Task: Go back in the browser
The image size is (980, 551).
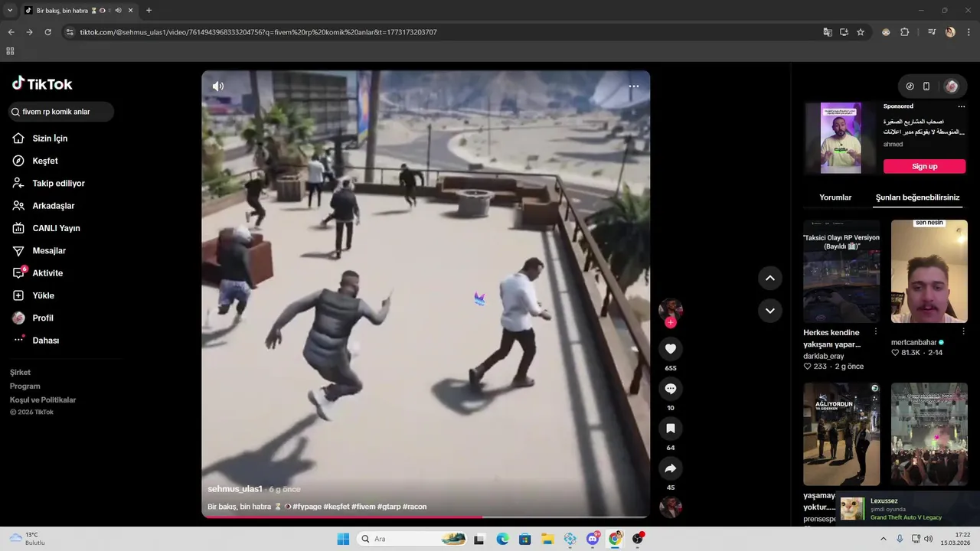Action: [x=11, y=32]
